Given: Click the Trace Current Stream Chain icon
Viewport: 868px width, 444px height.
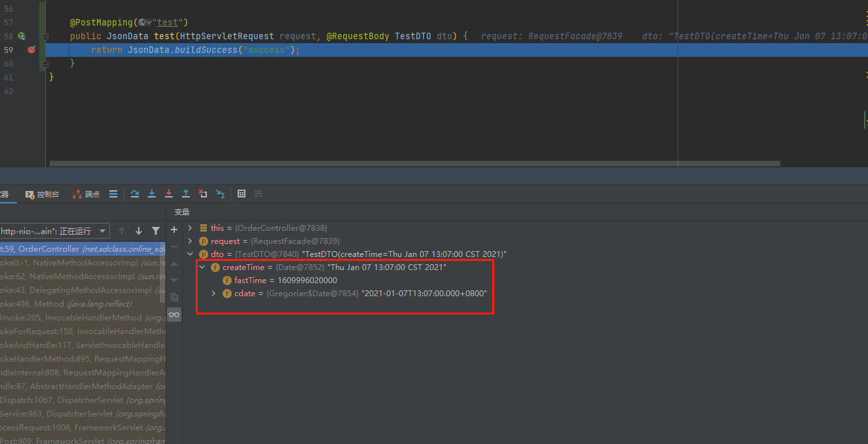Looking at the screenshot, I should click(259, 194).
